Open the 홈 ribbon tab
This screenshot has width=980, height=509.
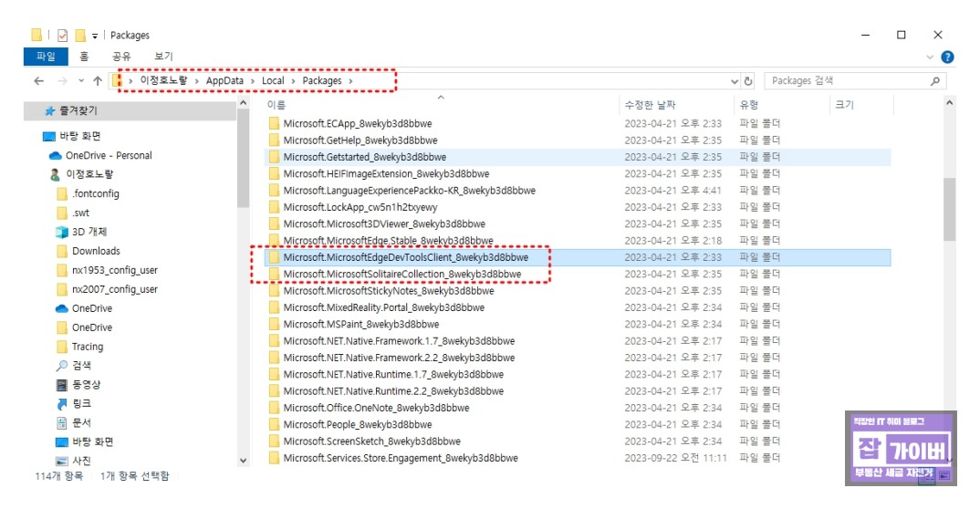click(84, 57)
